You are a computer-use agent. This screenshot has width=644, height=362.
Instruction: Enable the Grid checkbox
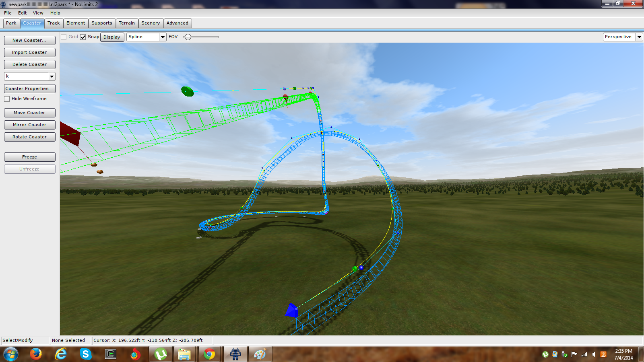(64, 37)
